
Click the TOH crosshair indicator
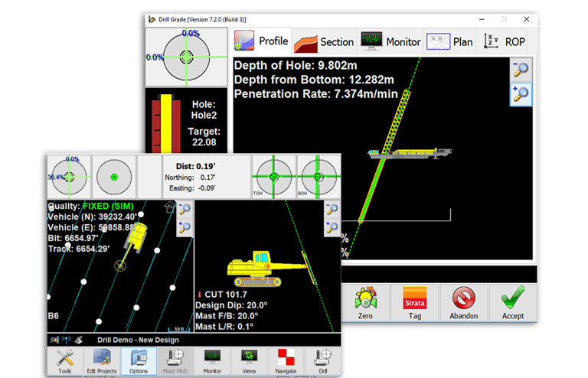point(273,177)
